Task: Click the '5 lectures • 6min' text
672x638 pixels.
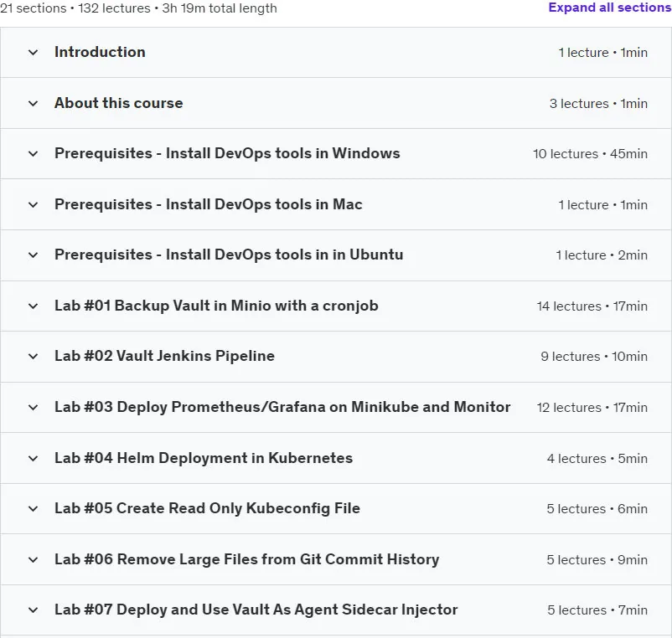Action: click(597, 509)
